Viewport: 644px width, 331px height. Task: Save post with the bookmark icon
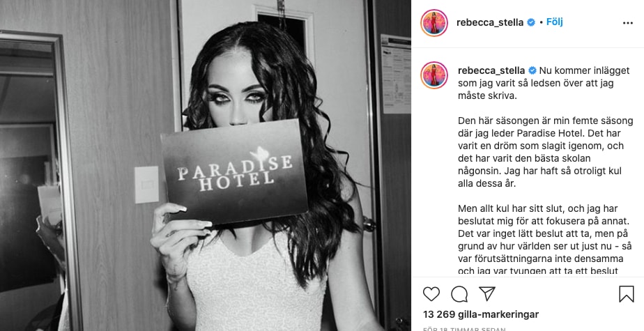(627, 294)
